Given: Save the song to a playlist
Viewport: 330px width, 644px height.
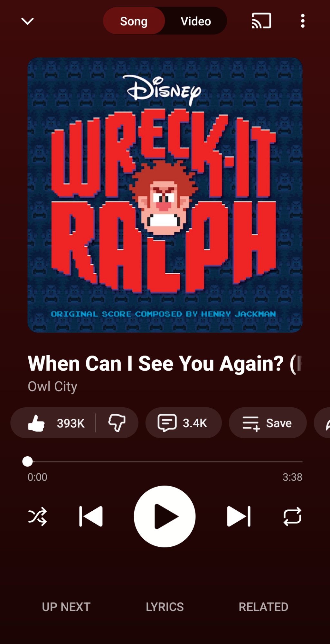Looking at the screenshot, I should tap(268, 423).
